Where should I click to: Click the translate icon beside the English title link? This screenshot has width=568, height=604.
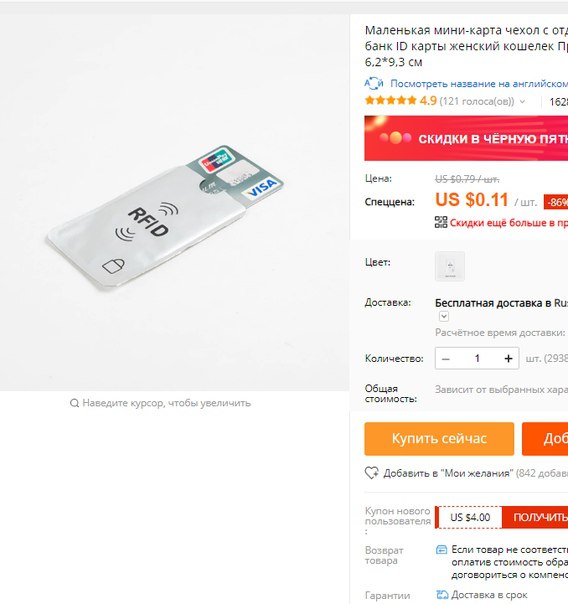(374, 83)
